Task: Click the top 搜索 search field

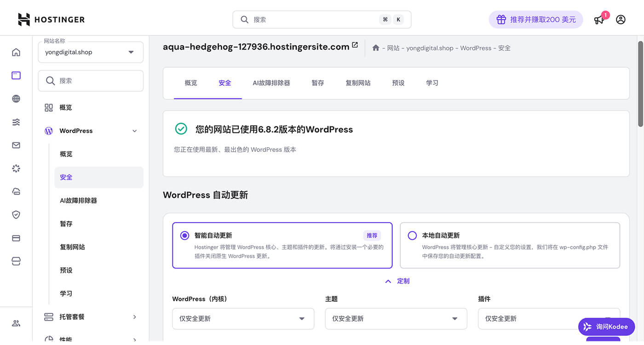Action: 322,20
